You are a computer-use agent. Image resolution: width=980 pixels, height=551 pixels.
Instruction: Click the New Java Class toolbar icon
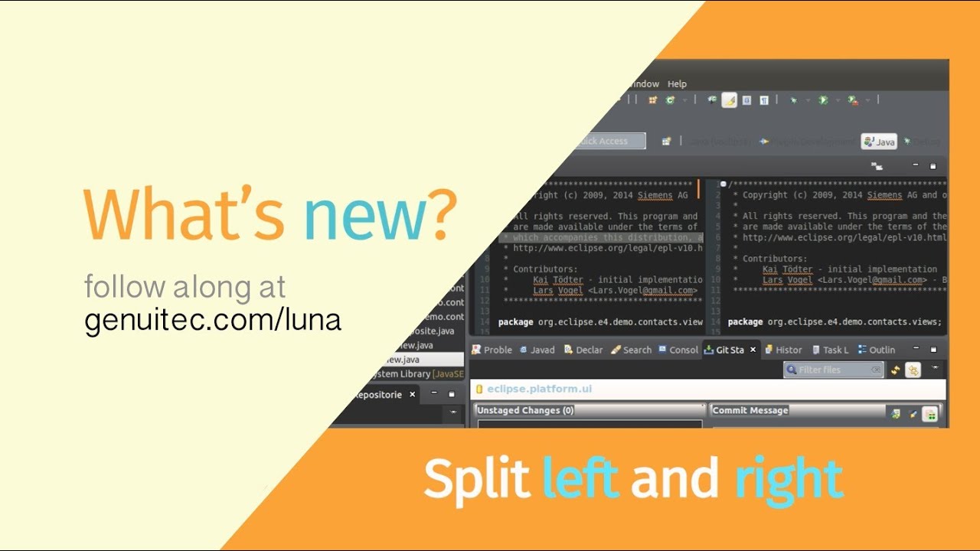click(x=671, y=100)
